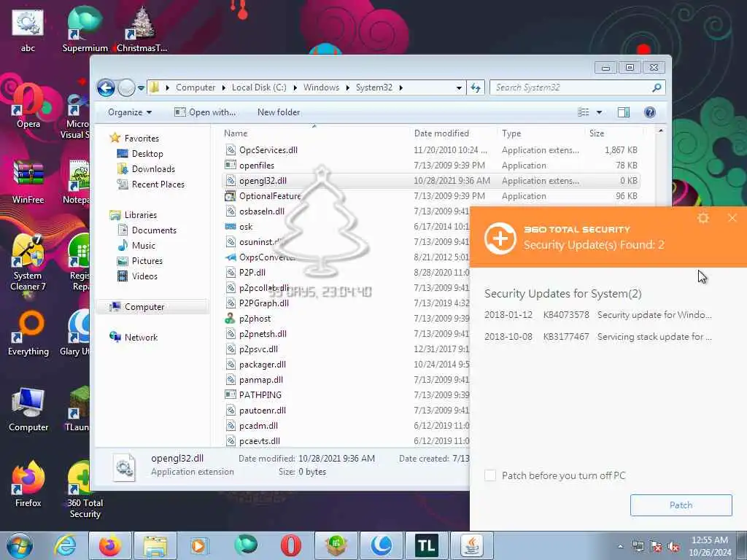
Task: Click the address bar refresh button
Action: [x=476, y=87]
